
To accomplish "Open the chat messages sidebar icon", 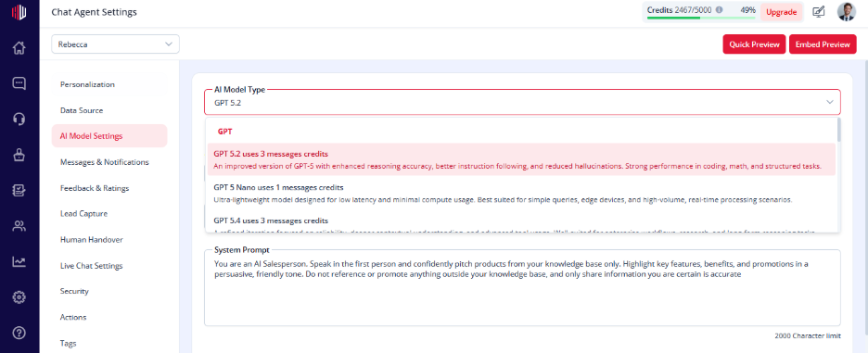I will (x=19, y=83).
